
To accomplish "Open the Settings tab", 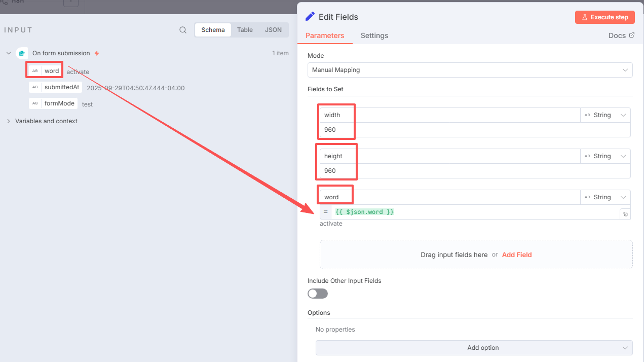I will click(374, 35).
